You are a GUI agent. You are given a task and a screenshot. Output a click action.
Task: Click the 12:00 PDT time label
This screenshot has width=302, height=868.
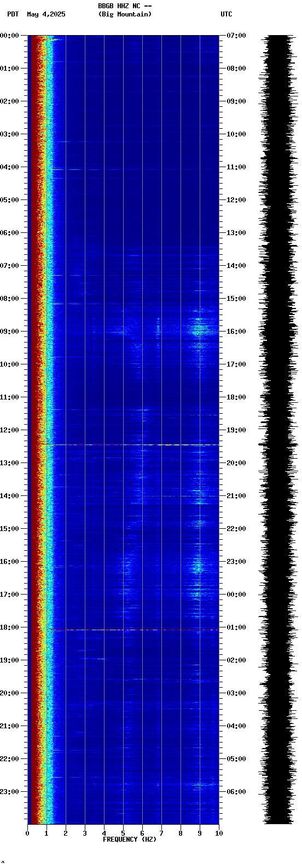(10, 430)
